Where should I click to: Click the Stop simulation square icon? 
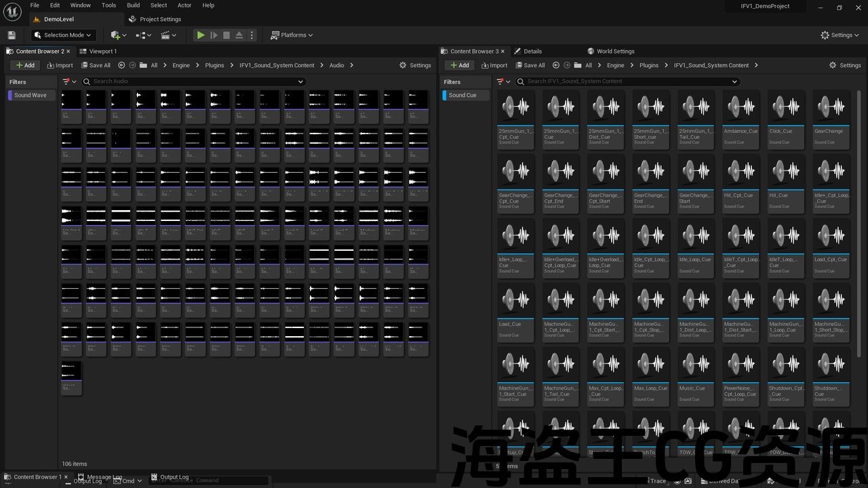coord(226,35)
